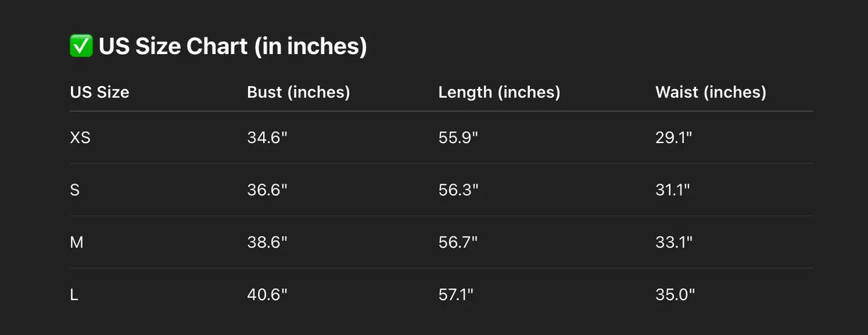Select the US Size column header
Viewport: 868px width, 335px height.
click(x=100, y=92)
